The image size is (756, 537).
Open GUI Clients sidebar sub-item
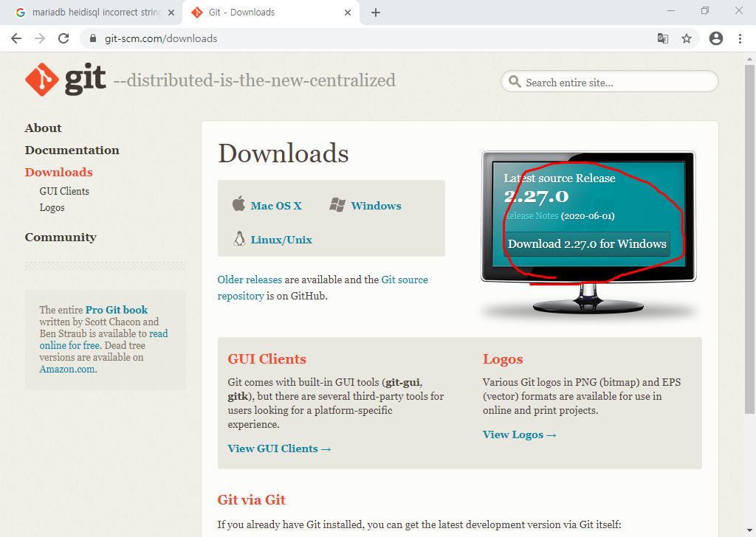tap(64, 191)
